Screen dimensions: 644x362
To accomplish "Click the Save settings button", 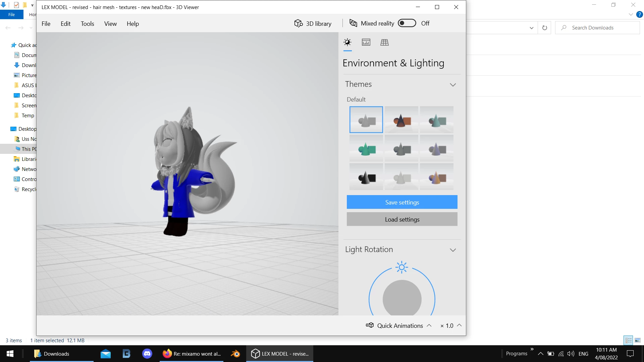I will coord(402,202).
